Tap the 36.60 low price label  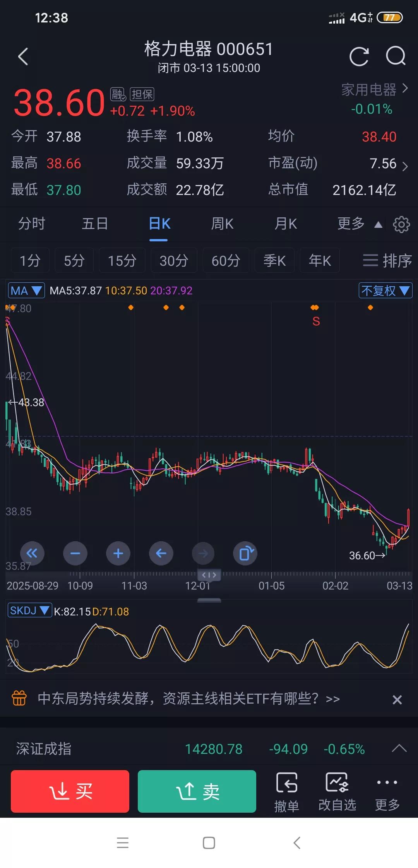coord(367,555)
